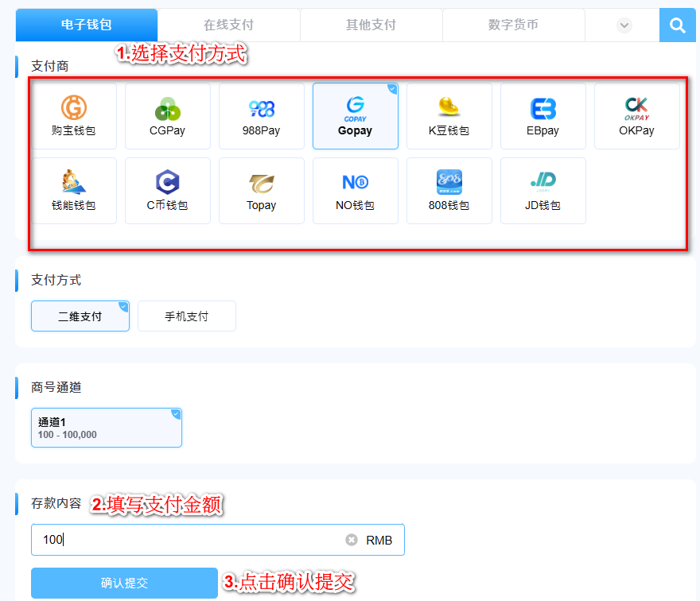
Task: Select the 购宝钱包 payment provider
Action: coord(74,116)
